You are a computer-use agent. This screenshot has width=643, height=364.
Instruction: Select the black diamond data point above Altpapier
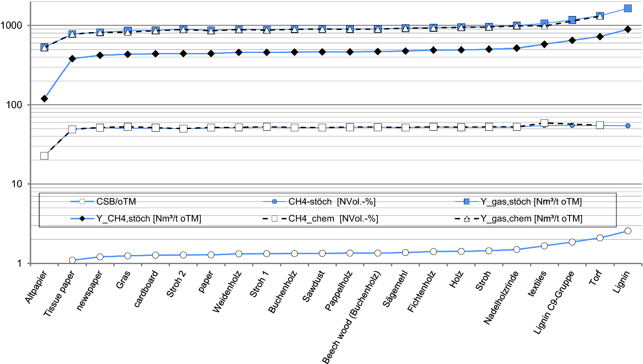[44, 99]
